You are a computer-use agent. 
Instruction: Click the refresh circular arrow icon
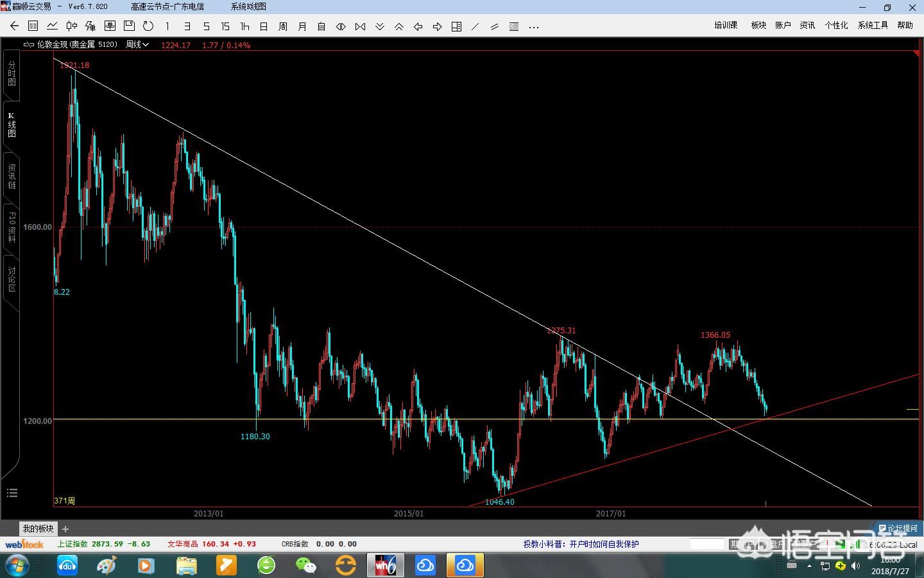148,26
